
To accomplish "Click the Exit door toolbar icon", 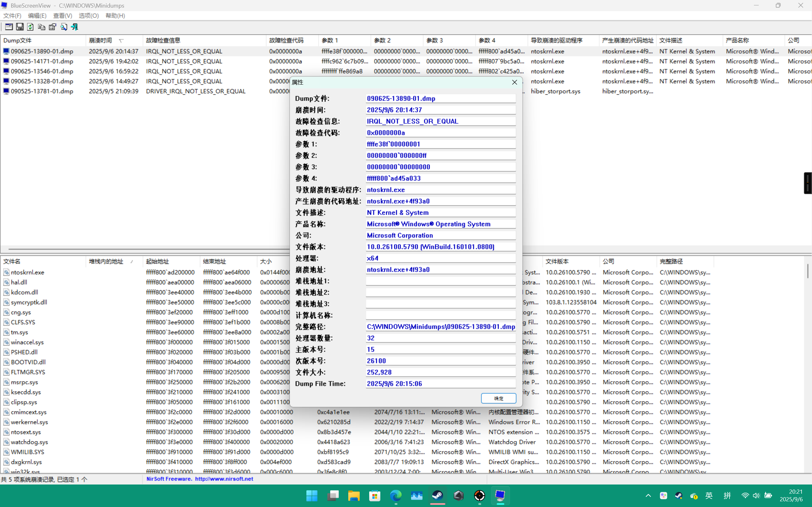I will [x=75, y=27].
